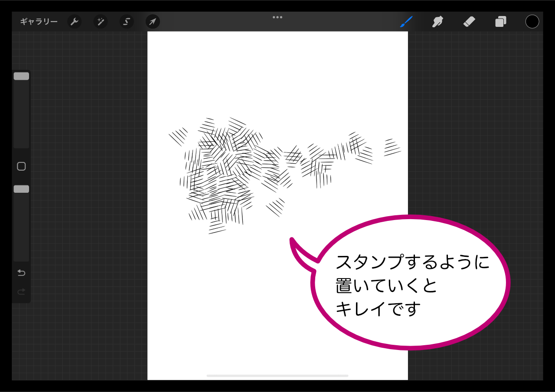This screenshot has height=392, width=555.
Task: Open the black active color circle
Action: (x=532, y=22)
